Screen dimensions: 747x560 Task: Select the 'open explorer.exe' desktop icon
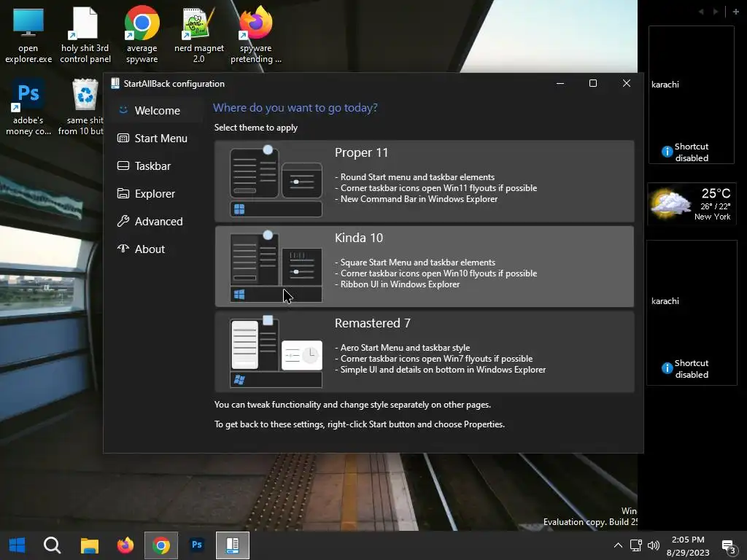(28, 36)
